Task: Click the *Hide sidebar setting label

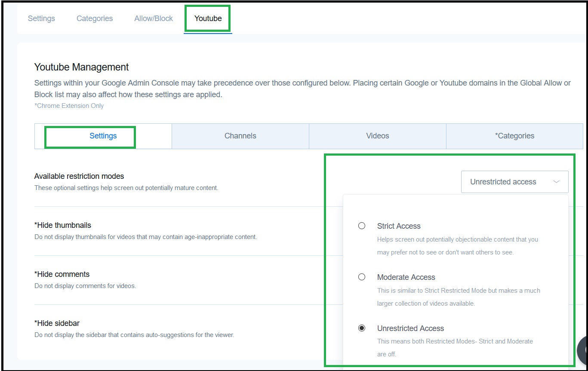Action: 57,323
